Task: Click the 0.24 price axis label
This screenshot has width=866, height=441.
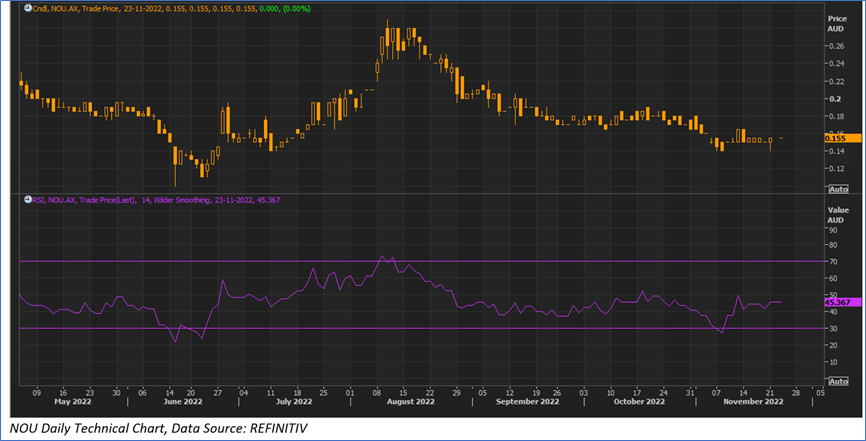Action: tap(837, 64)
